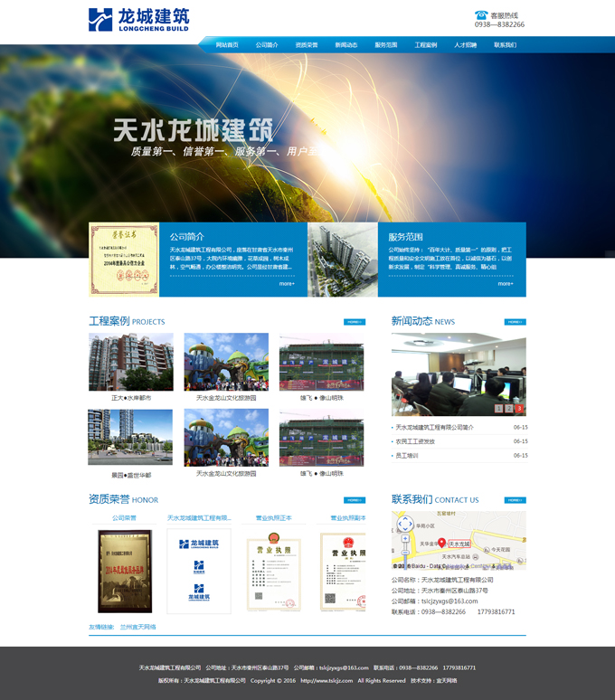
Task: Select active slide 3 indicator in news
Action: 520,409
